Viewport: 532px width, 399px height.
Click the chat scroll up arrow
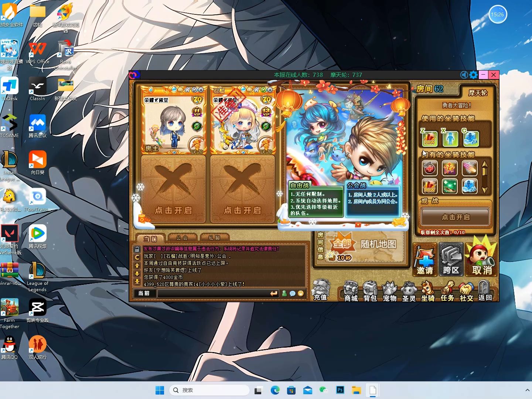point(137,265)
